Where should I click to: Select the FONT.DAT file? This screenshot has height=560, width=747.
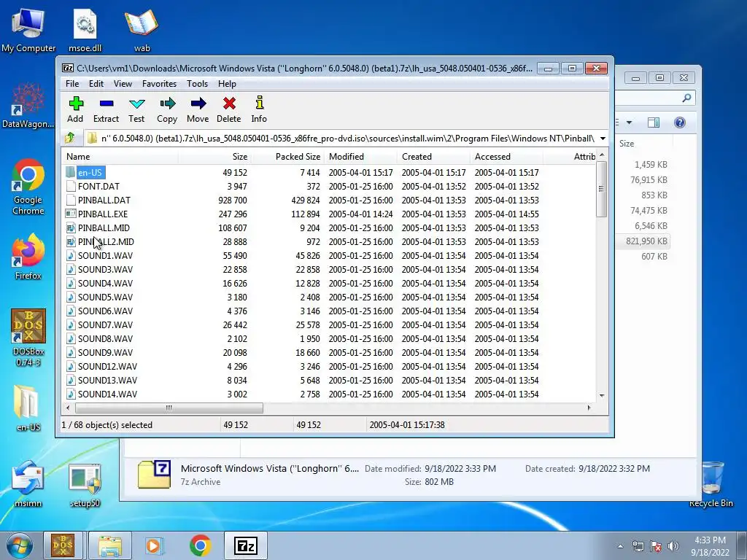[98, 186]
